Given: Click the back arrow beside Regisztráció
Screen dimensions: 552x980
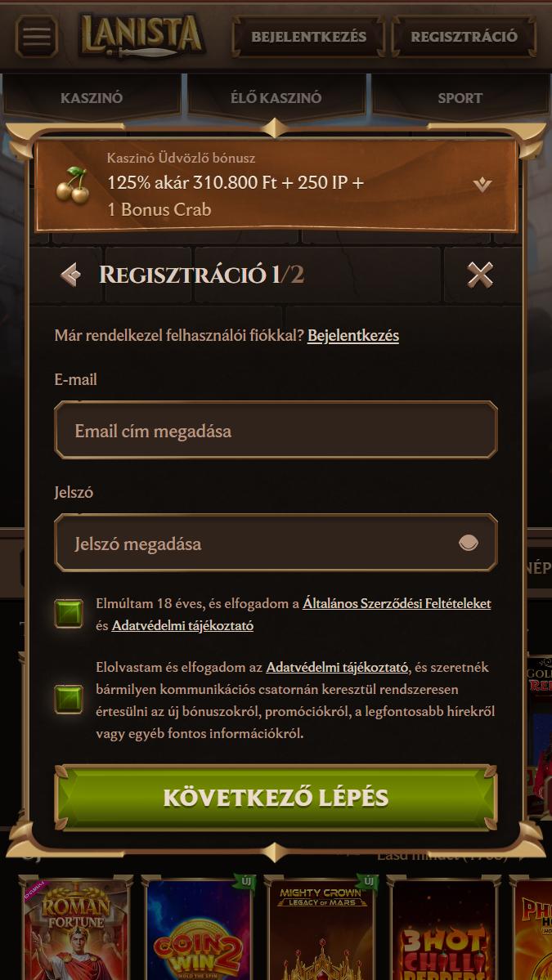Looking at the screenshot, I should [x=70, y=275].
